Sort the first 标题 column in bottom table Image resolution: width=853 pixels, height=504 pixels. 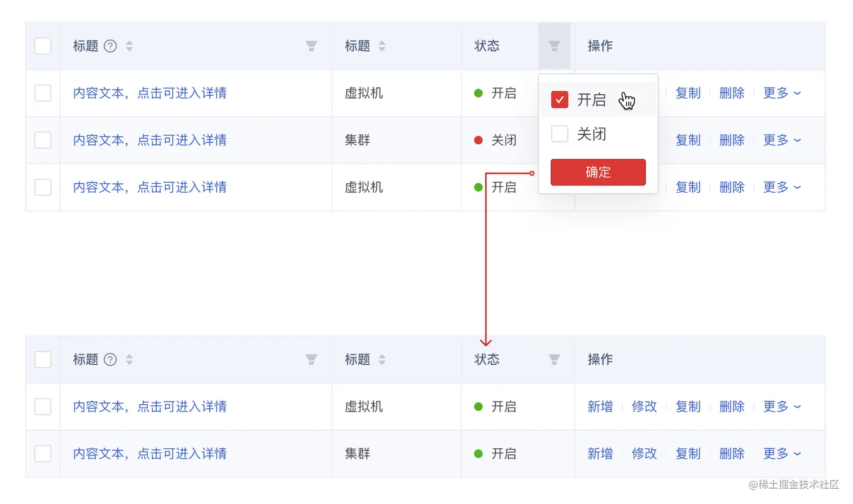(129, 360)
